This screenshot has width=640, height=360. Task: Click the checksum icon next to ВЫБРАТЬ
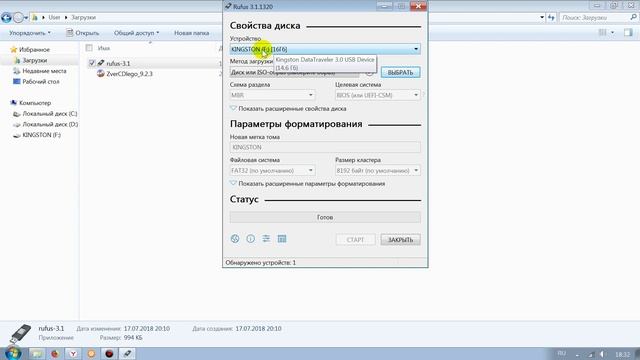pyautogui.click(x=369, y=72)
